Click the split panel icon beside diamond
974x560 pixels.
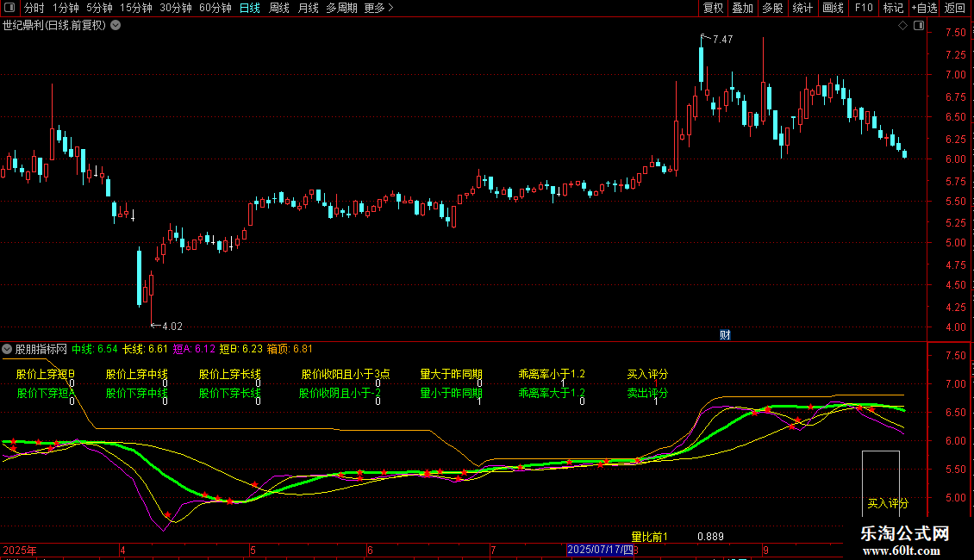tap(919, 26)
